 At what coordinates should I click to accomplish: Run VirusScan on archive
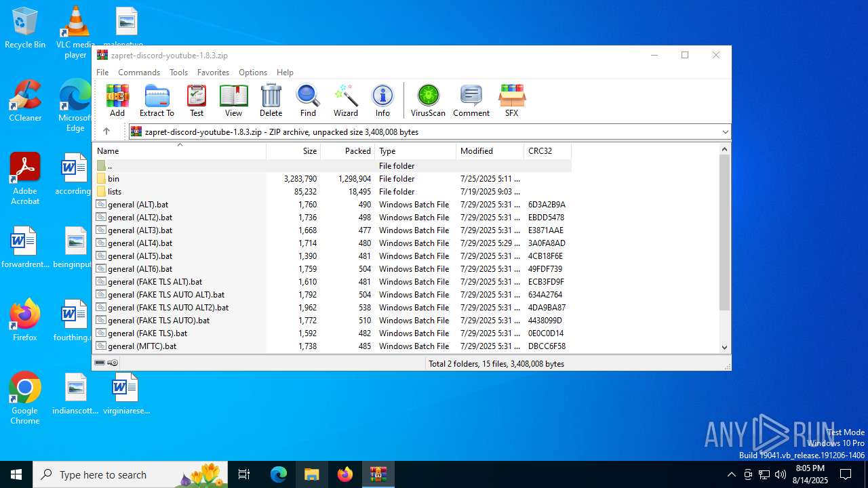(428, 100)
